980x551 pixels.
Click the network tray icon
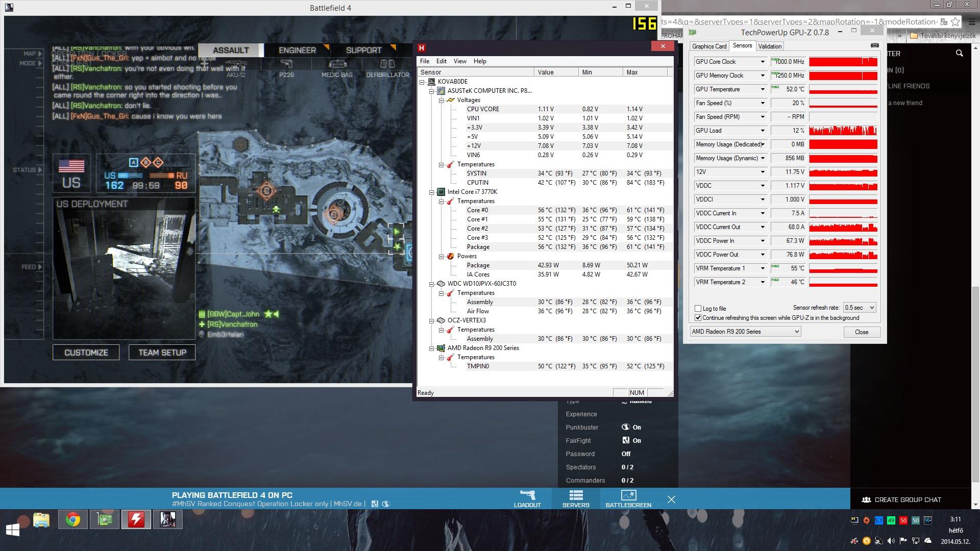tap(916, 541)
